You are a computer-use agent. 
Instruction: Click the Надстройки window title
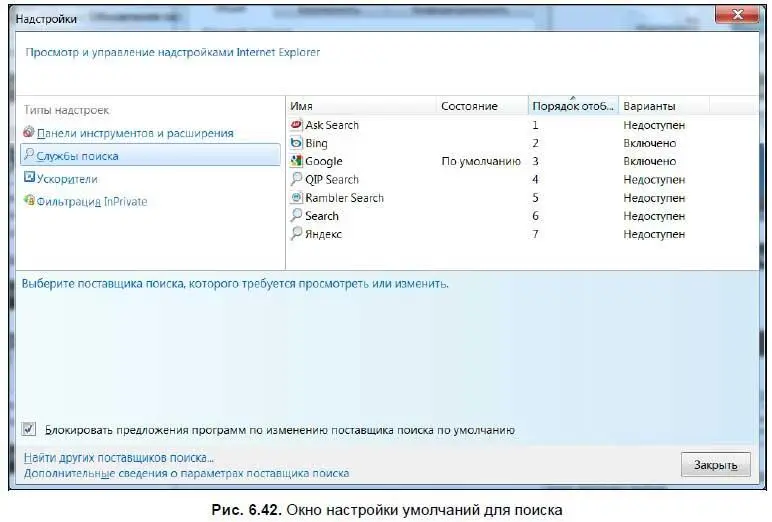(46, 19)
